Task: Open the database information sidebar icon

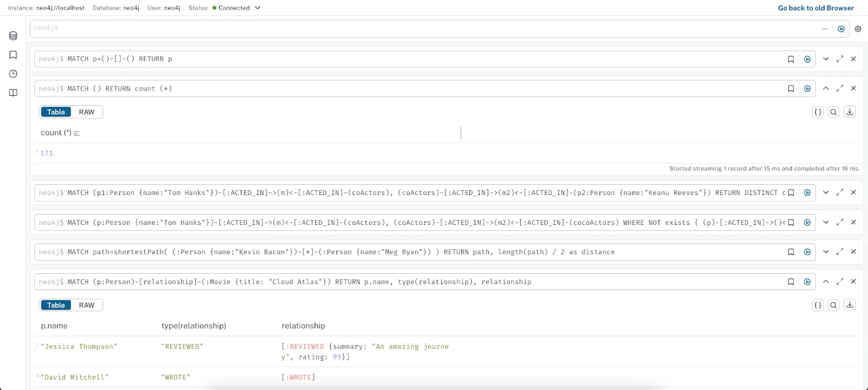Action: [x=13, y=36]
